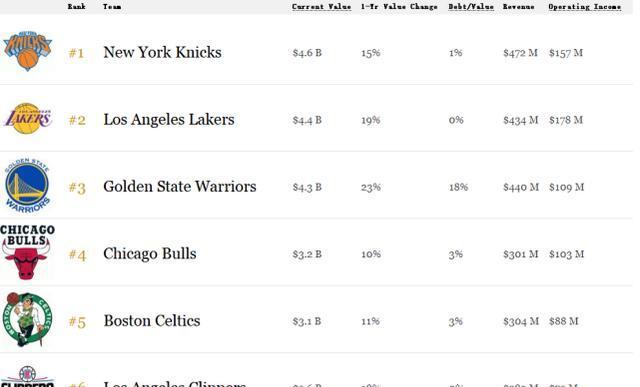
Task: Sort table by Revenue header
Action: coord(518,7)
